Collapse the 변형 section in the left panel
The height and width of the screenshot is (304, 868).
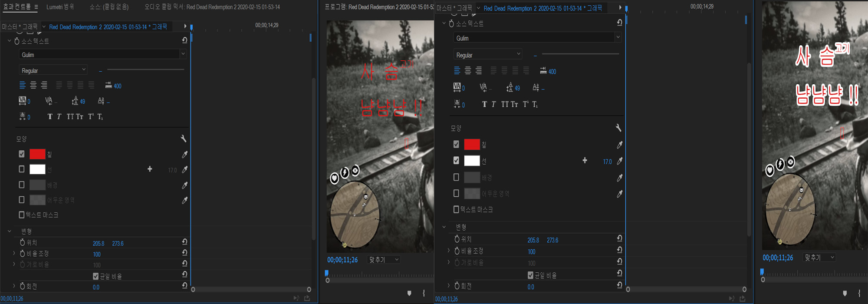pyautogui.click(x=9, y=231)
